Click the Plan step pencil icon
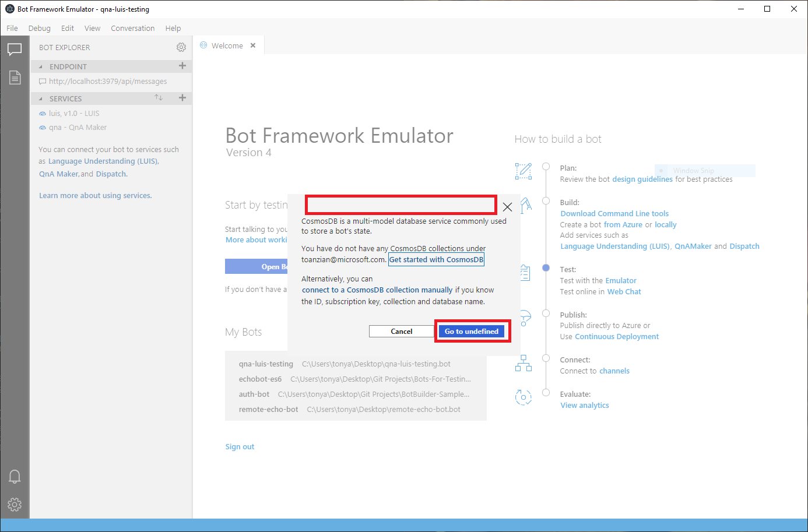This screenshot has width=808, height=532. pyautogui.click(x=524, y=171)
